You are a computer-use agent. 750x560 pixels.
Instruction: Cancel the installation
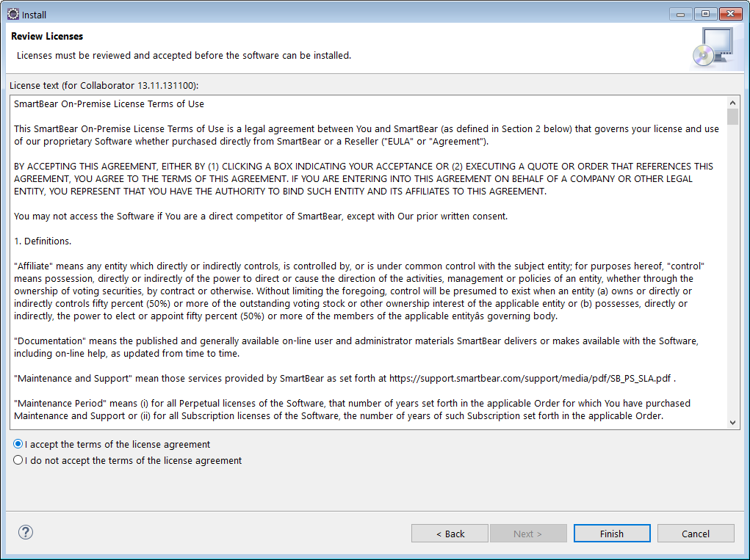(x=695, y=534)
